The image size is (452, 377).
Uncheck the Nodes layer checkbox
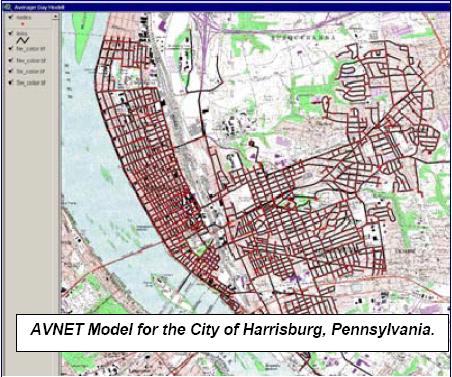click(x=11, y=17)
